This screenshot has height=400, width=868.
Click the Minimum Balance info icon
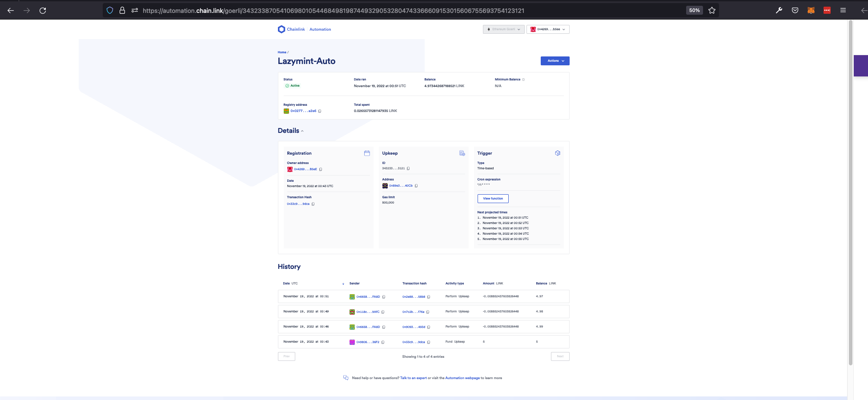(x=523, y=80)
